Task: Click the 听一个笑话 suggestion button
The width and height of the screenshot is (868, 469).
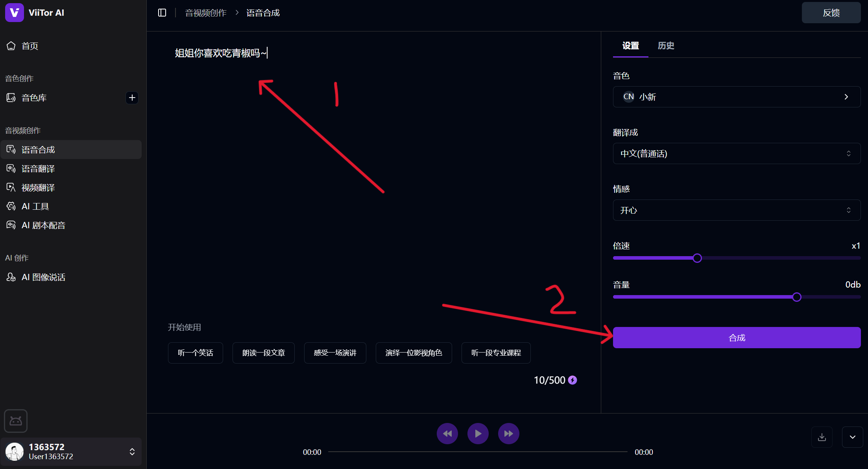Action: 195,353
